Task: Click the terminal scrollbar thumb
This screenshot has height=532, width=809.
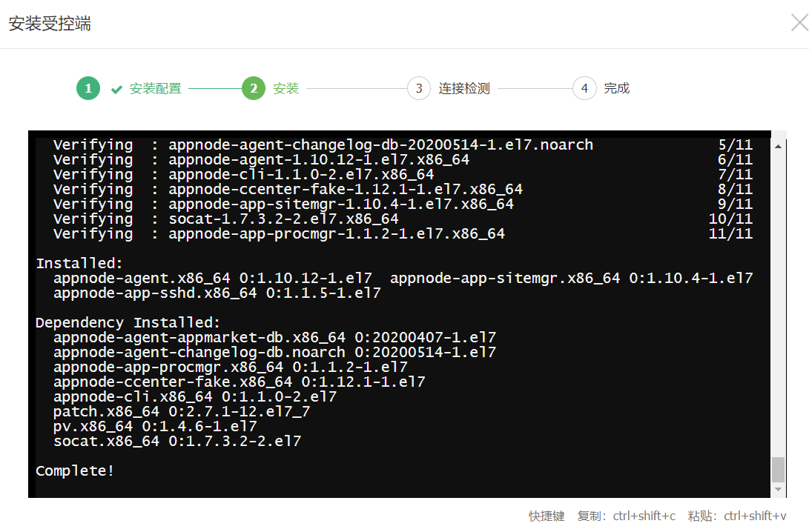Action: pyautogui.click(x=778, y=469)
